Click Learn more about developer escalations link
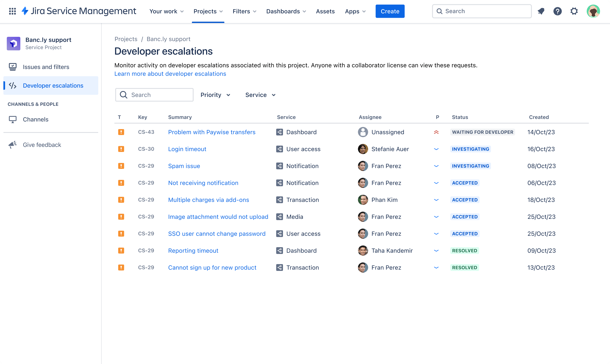 (170, 73)
